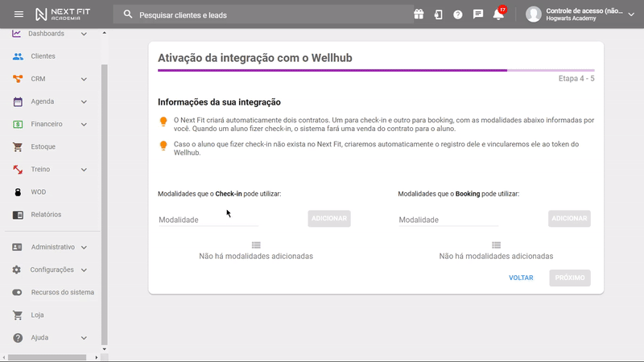Viewport: 644px width, 362px height.
Task: Open the gift rewards icon
Action: (419, 14)
